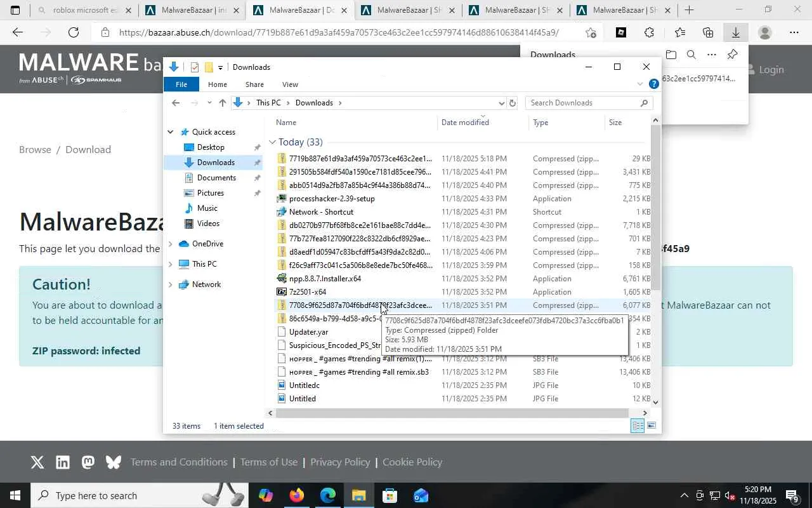Click the Properties icon in Explorer title bar

tap(195, 67)
